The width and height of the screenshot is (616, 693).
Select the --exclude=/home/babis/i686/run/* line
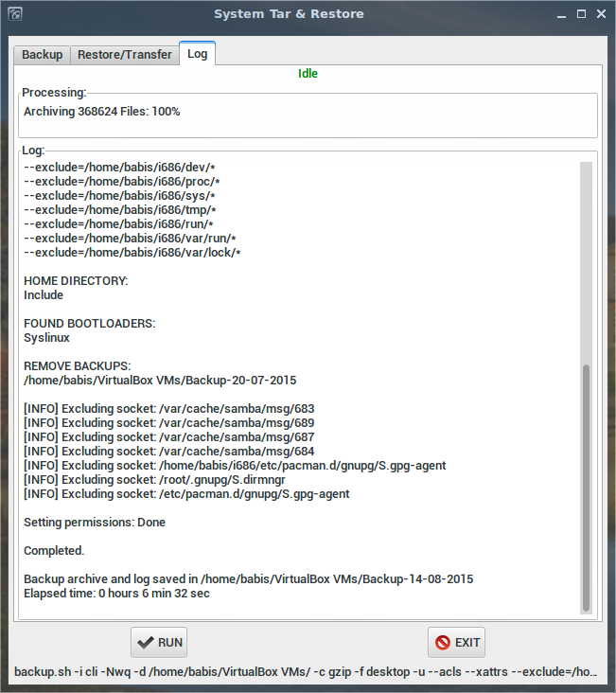tap(118, 224)
